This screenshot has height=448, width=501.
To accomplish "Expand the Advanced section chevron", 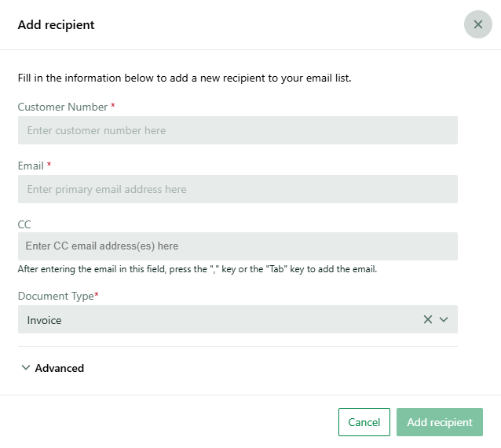I will pyautogui.click(x=26, y=367).
